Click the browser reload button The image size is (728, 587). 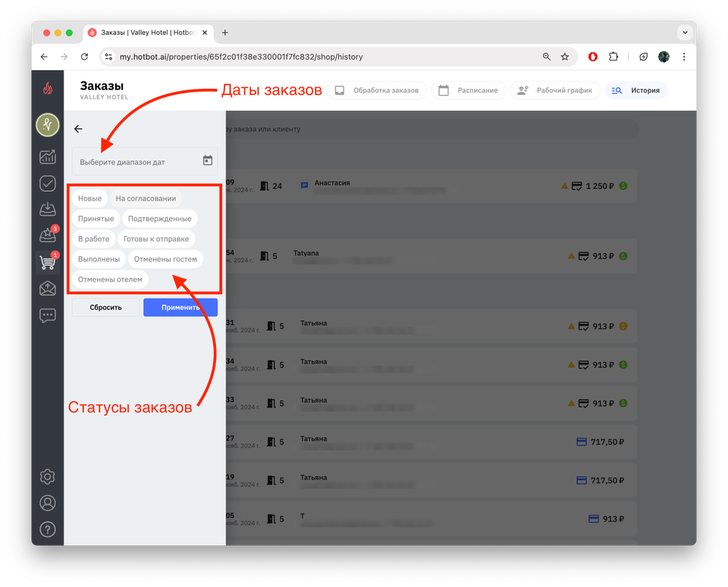(85, 57)
